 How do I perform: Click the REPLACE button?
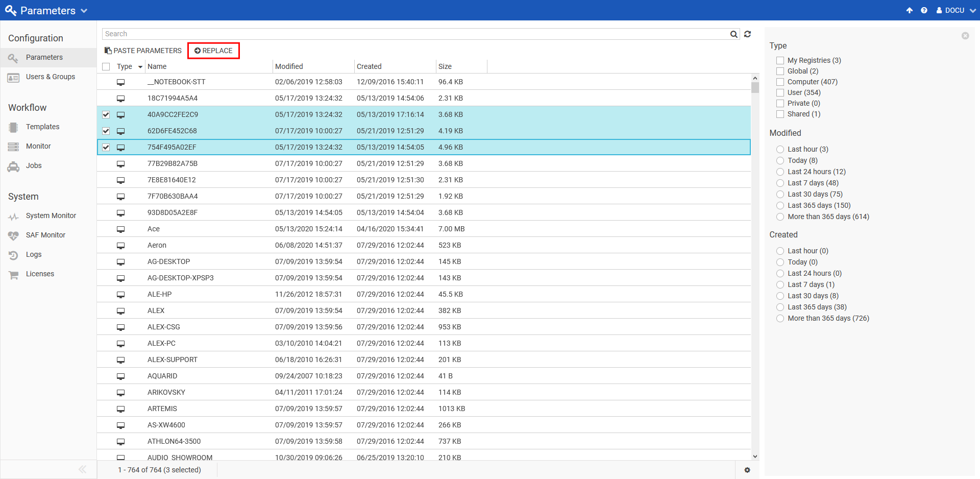[x=213, y=51]
